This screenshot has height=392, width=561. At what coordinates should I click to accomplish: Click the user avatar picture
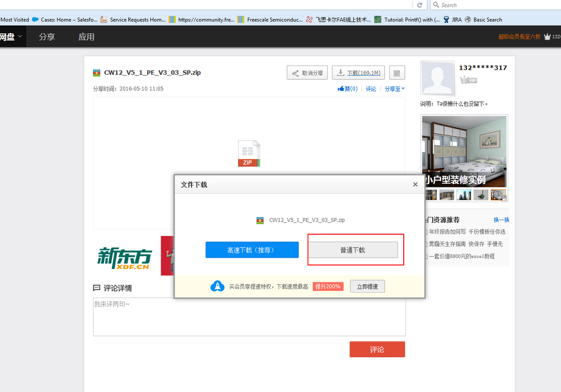pos(438,78)
